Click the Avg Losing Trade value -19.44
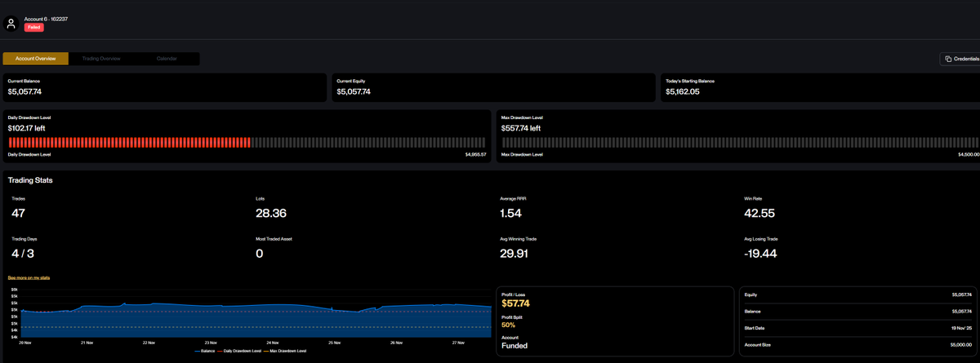 pyautogui.click(x=760, y=254)
